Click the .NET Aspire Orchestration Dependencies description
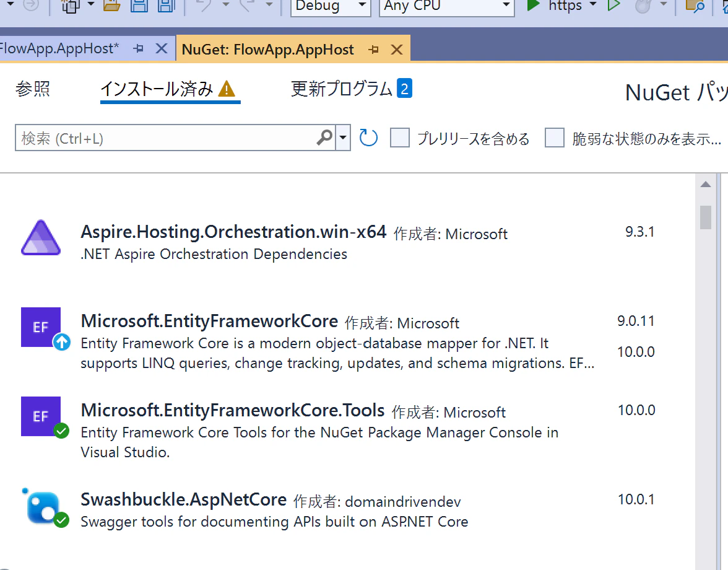The width and height of the screenshot is (728, 570). [214, 254]
